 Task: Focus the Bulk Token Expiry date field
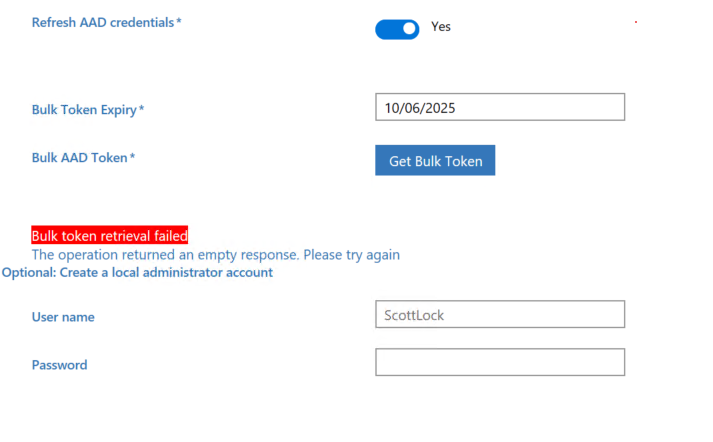pos(500,107)
